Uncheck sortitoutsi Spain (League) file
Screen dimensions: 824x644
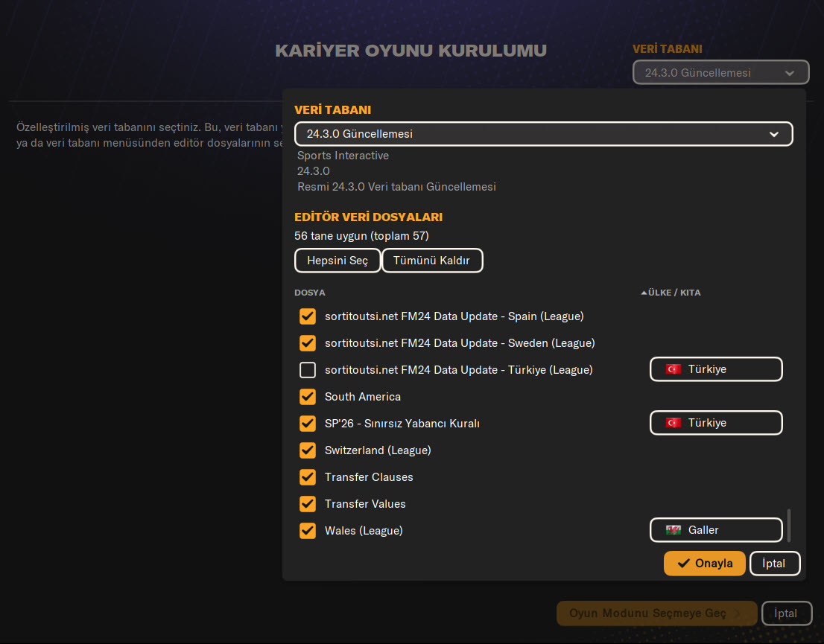click(x=308, y=316)
